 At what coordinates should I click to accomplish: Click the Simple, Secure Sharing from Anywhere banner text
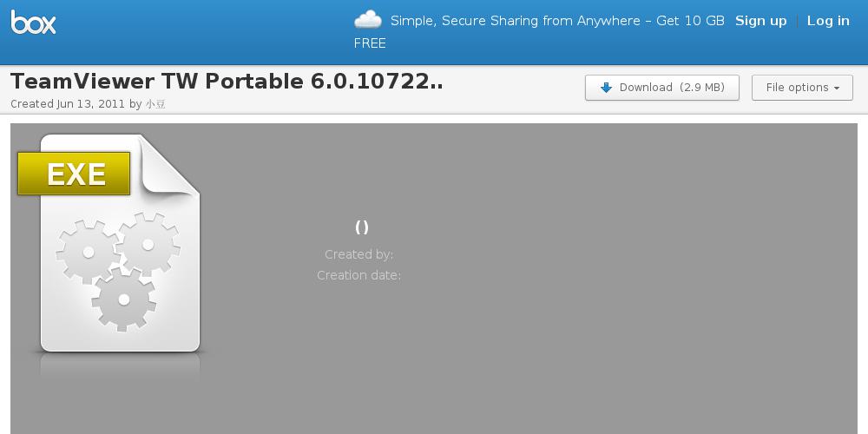click(557, 21)
